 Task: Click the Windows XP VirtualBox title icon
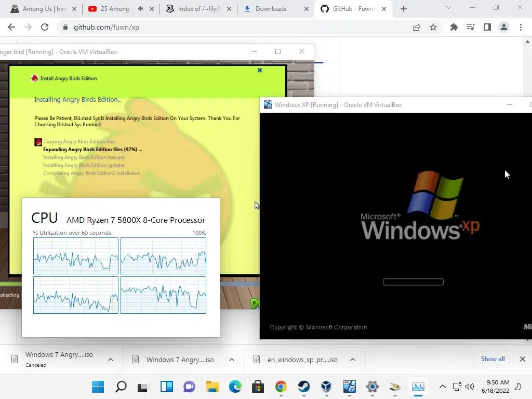click(268, 104)
